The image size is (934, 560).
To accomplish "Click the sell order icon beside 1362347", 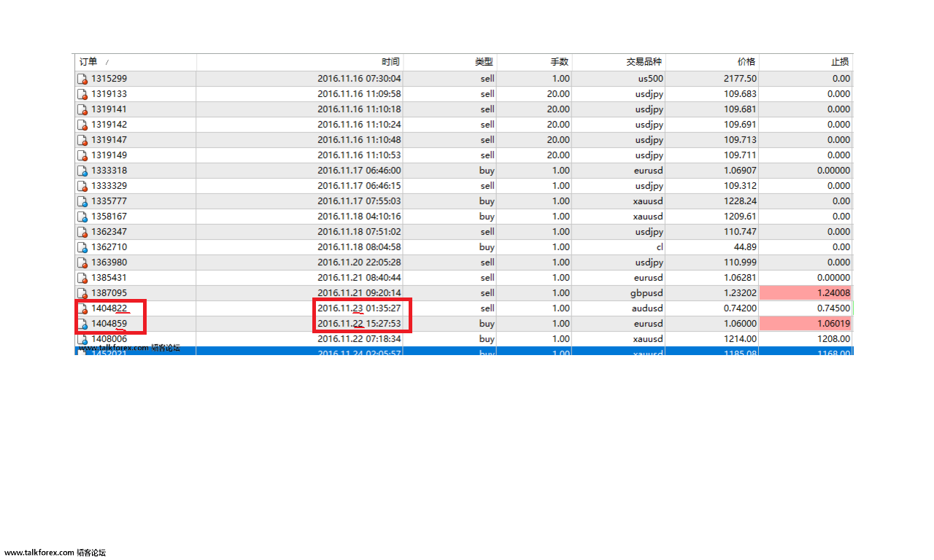I will coord(82,232).
